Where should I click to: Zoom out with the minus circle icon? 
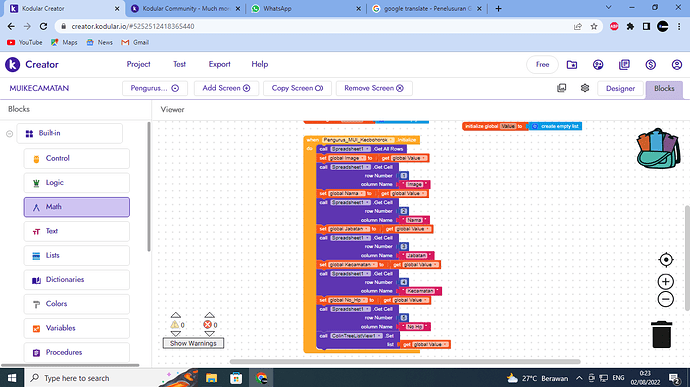(x=666, y=299)
